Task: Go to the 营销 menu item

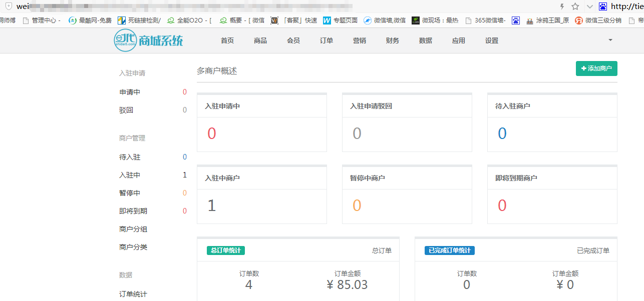Action: tap(360, 40)
